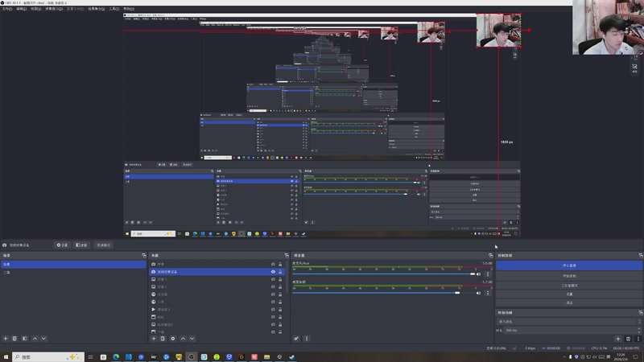The height and width of the screenshot is (362, 644).
Task: Remove the selected scene with the trash icon
Action: [14, 339]
